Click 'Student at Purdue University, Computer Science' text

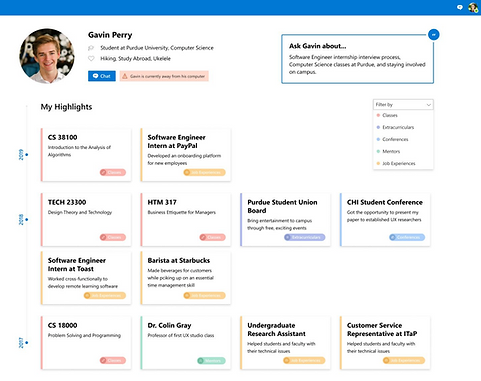coord(157,48)
